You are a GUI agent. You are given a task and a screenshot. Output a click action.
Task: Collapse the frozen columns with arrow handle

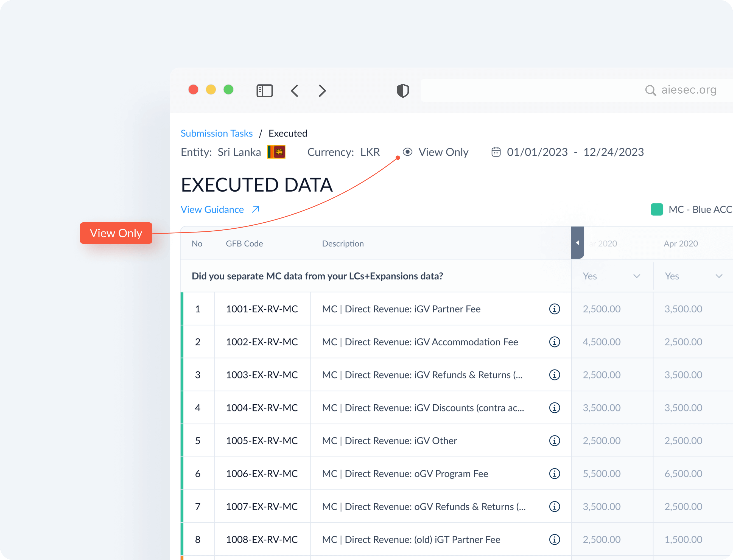[578, 243]
